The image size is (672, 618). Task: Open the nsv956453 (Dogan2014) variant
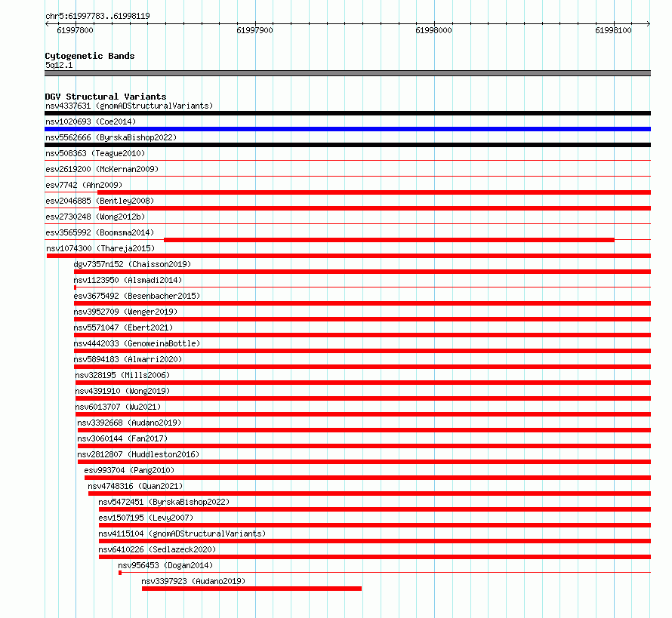pyautogui.click(x=165, y=565)
